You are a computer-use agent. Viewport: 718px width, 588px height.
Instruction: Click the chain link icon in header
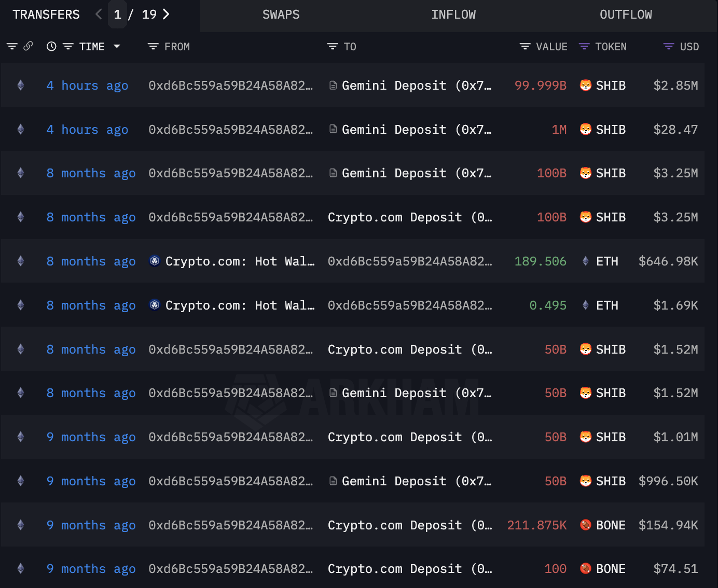click(x=28, y=46)
